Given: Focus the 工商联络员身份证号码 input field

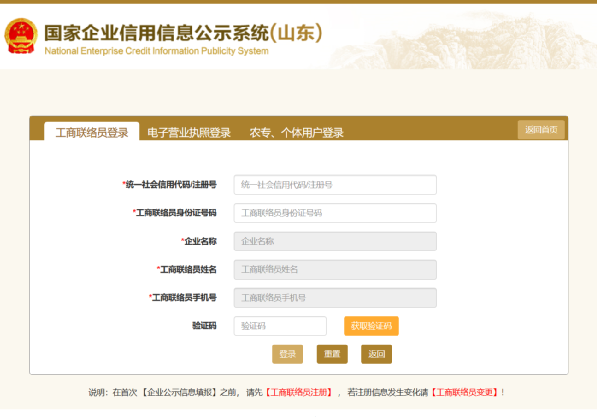Looking at the screenshot, I should tap(335, 213).
